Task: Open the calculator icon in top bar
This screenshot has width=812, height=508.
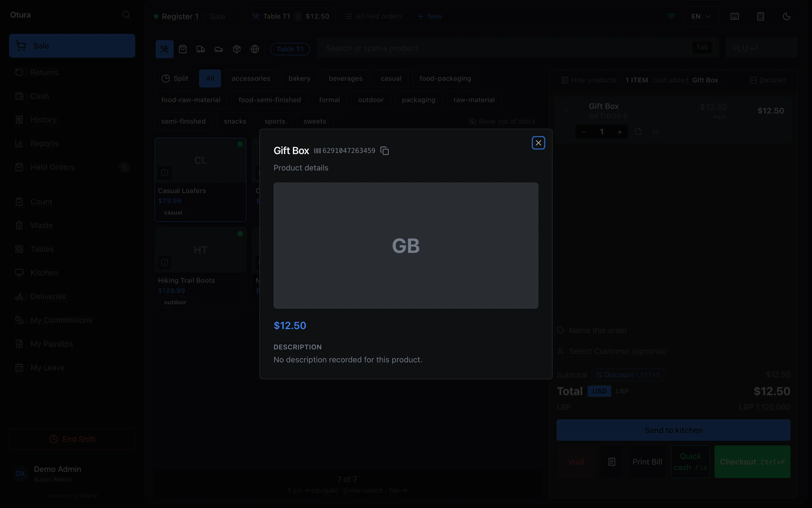Action: 761,16
